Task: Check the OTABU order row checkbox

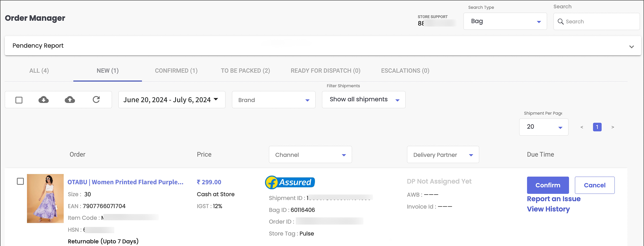Action: [x=20, y=181]
